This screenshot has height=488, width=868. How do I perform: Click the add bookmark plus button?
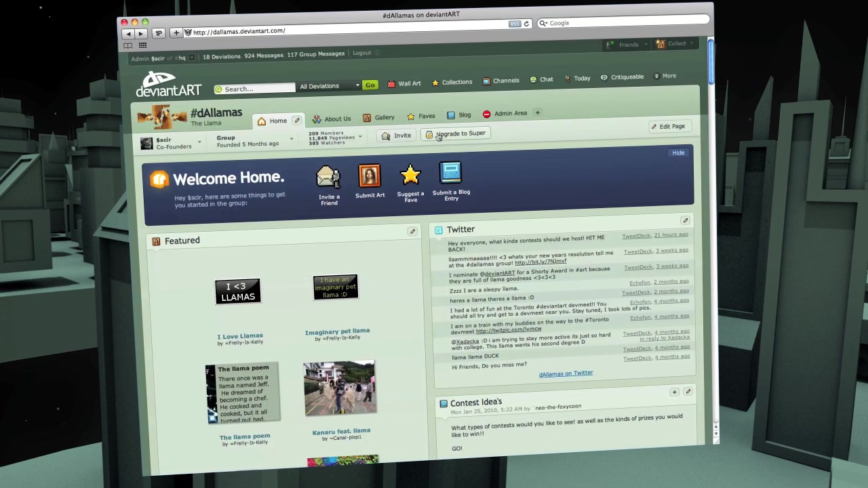tap(176, 33)
